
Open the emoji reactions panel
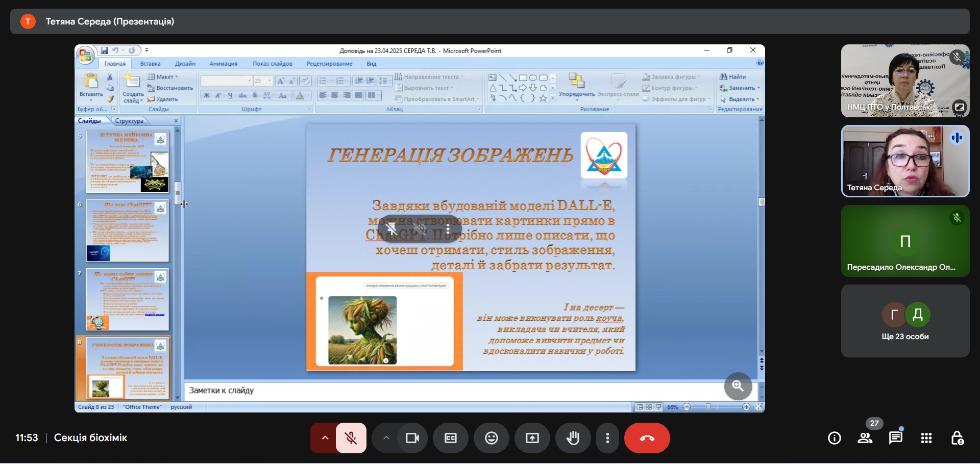(491, 438)
